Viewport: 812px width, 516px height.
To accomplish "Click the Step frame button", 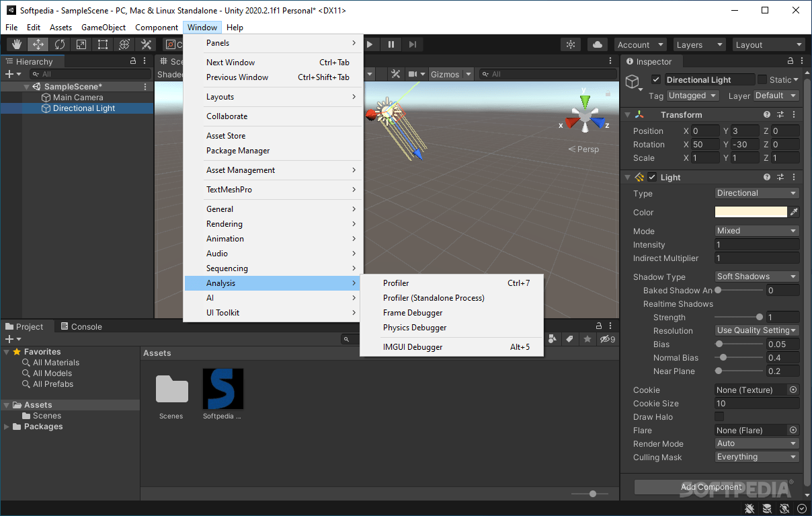I will (412, 44).
